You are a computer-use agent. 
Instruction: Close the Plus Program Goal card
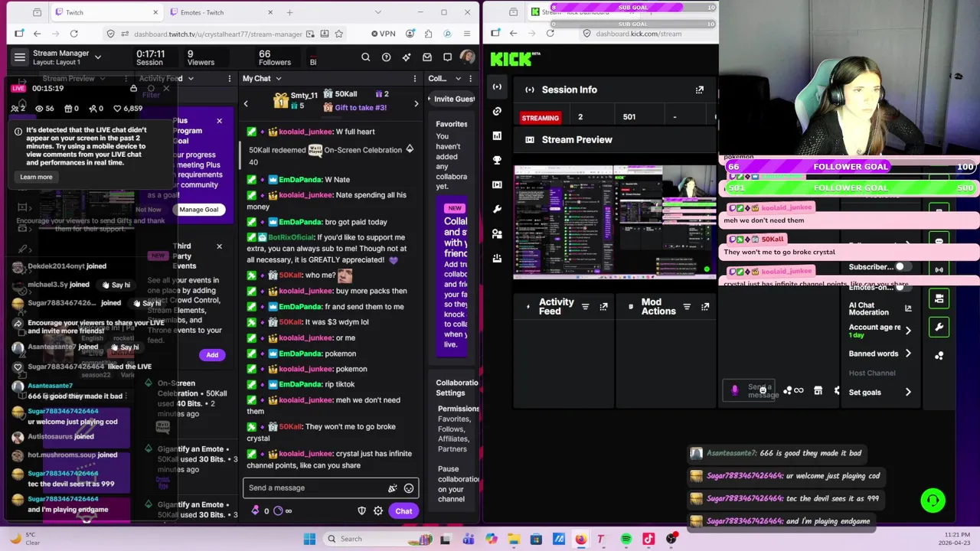tap(219, 121)
